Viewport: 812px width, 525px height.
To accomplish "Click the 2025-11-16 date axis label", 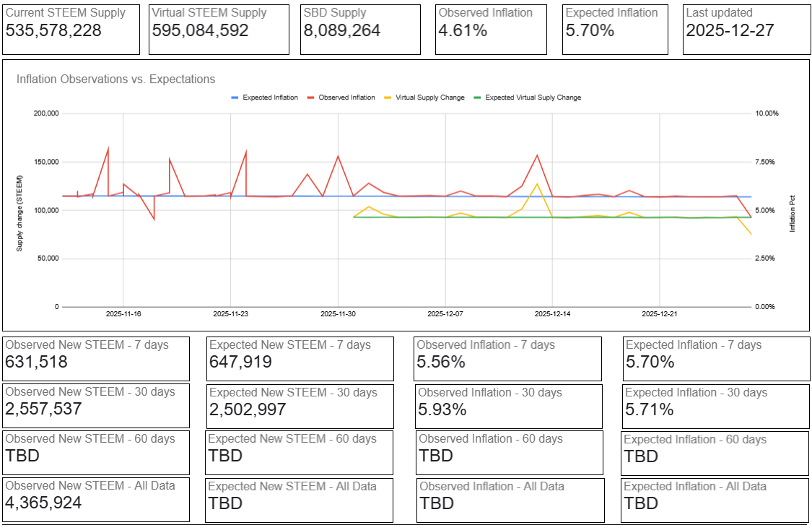I will [123, 314].
